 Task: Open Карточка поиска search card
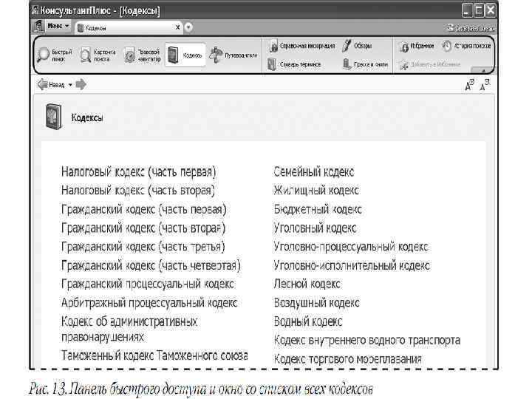(x=98, y=55)
